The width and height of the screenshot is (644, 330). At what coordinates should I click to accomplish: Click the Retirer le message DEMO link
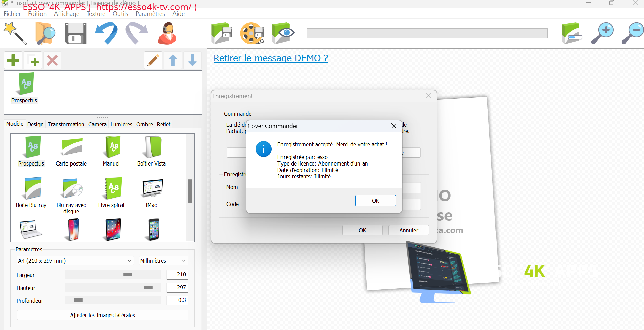coord(271,58)
